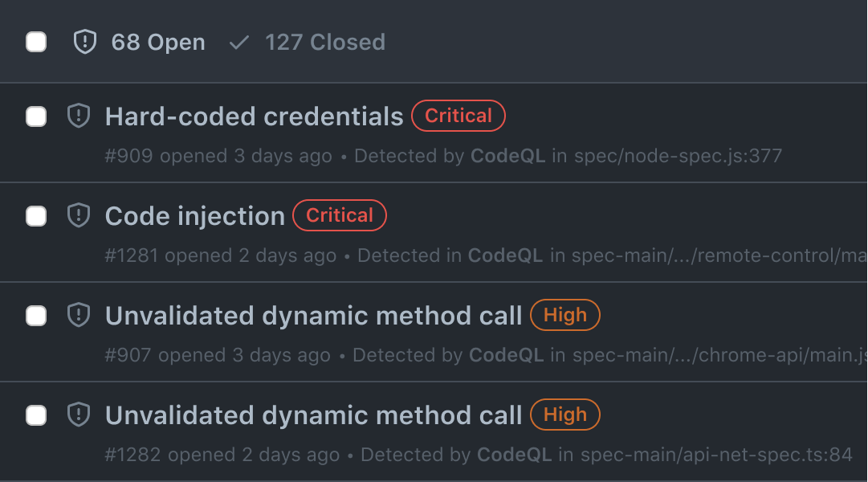
Task: Click the shield icon next to 68 Open
Action: point(84,42)
